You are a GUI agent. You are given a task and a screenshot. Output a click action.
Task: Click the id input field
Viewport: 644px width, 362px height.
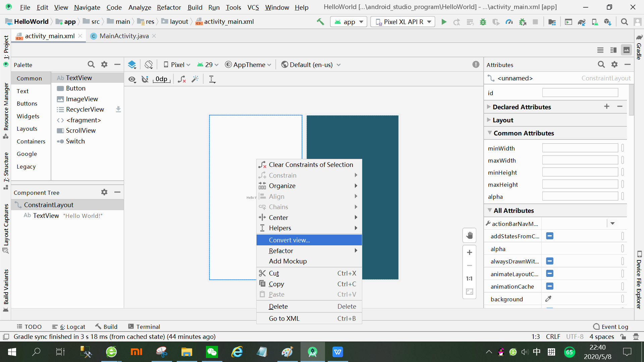click(x=580, y=93)
